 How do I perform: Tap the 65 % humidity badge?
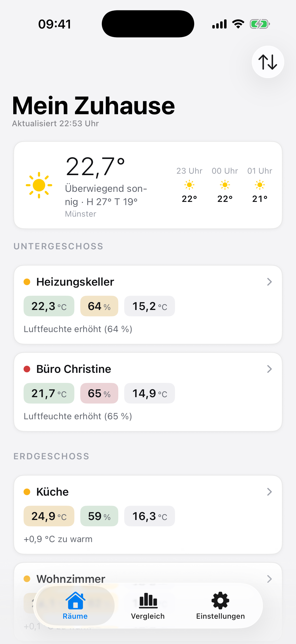click(99, 393)
